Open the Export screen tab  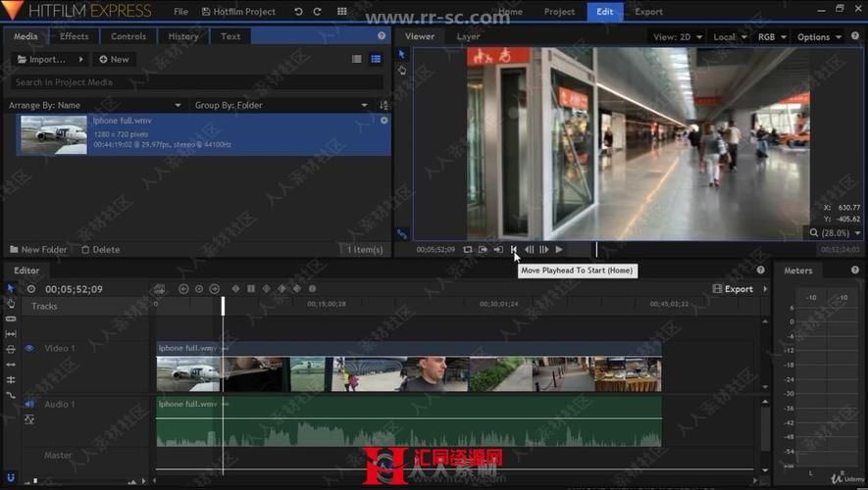click(648, 11)
